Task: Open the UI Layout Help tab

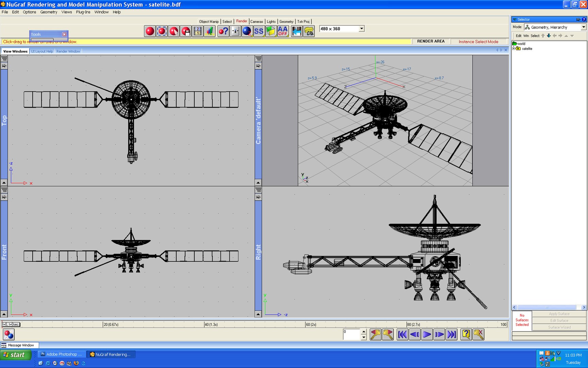Action: point(42,51)
